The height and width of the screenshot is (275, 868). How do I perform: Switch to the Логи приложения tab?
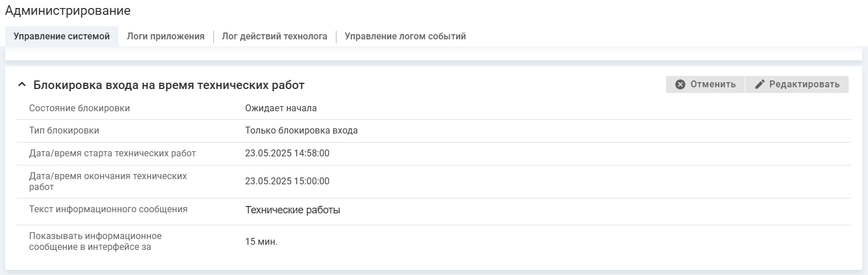click(x=165, y=37)
